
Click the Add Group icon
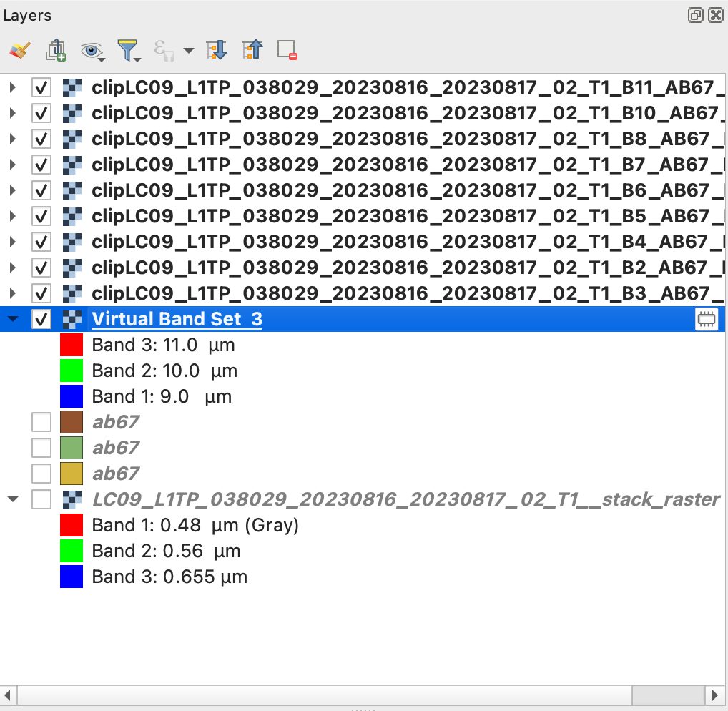point(56,50)
